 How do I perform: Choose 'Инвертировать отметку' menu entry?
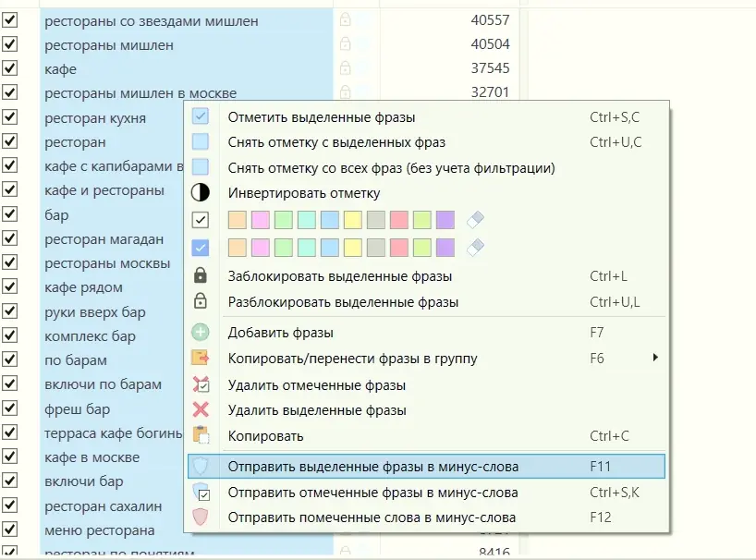[426, 193]
